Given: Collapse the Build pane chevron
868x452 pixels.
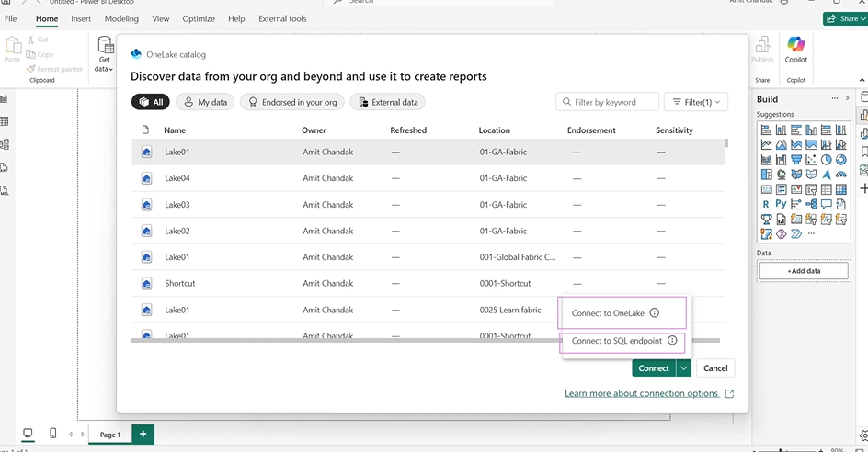Looking at the screenshot, I should (x=847, y=98).
